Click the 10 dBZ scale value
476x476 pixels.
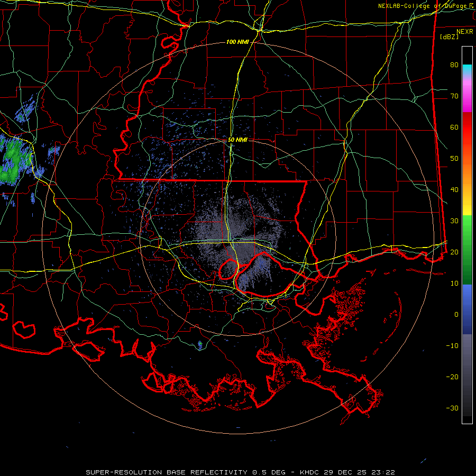point(454,283)
